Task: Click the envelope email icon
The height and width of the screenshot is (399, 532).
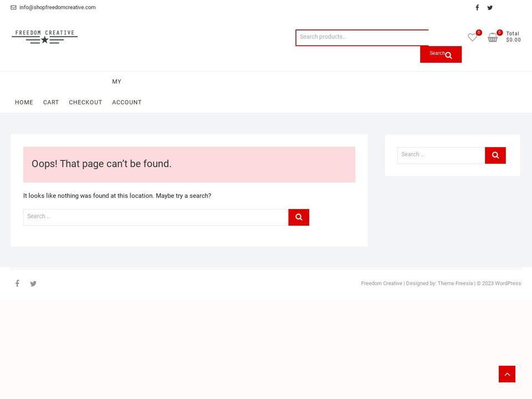Action: point(13,7)
